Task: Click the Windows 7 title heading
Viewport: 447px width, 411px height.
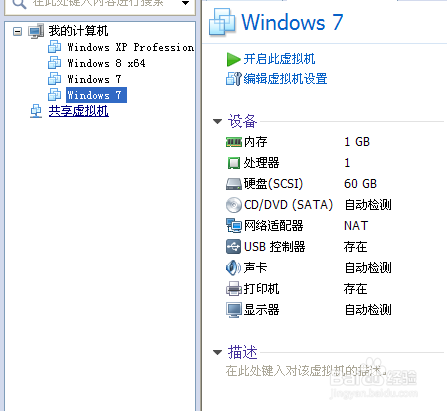Action: pyautogui.click(x=292, y=22)
